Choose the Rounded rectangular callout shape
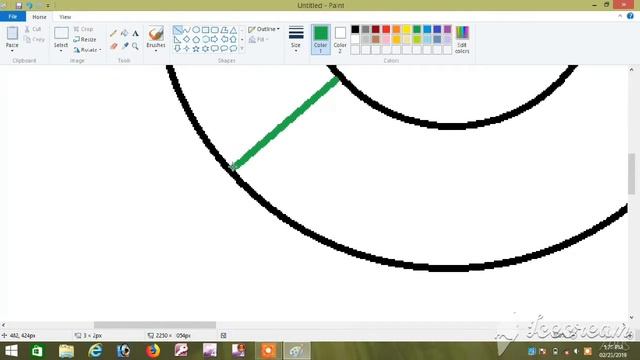 215,49
